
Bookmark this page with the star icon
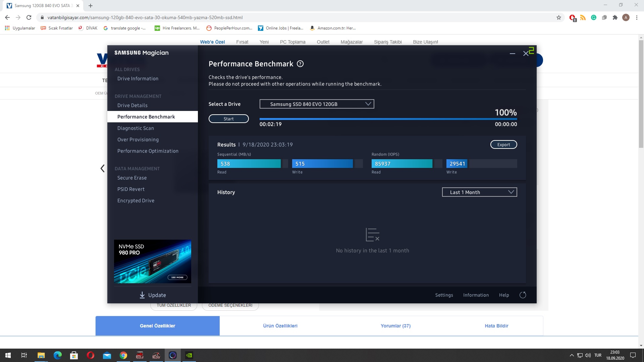pos(559,17)
